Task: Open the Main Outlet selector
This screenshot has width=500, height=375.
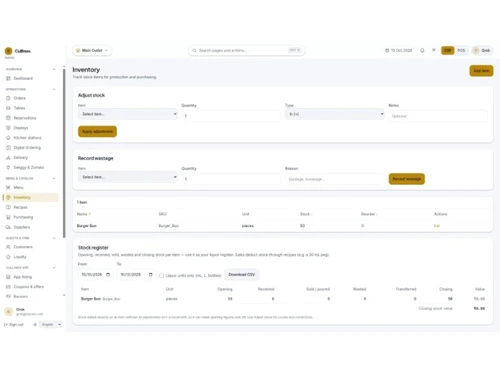Action: (92, 50)
